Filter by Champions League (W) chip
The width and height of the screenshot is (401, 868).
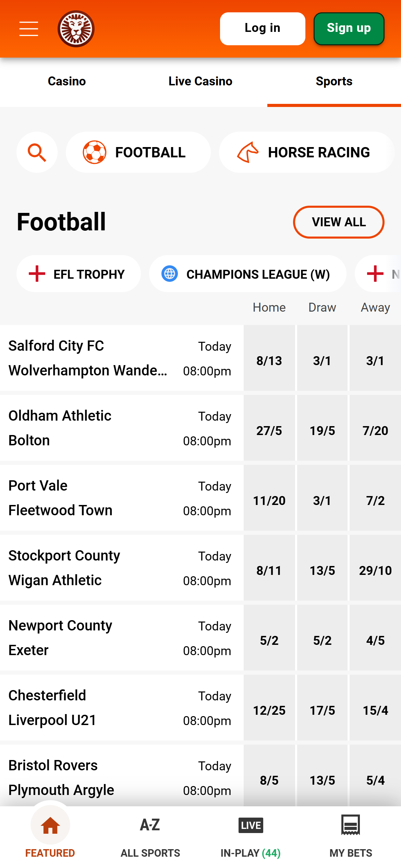click(x=247, y=274)
